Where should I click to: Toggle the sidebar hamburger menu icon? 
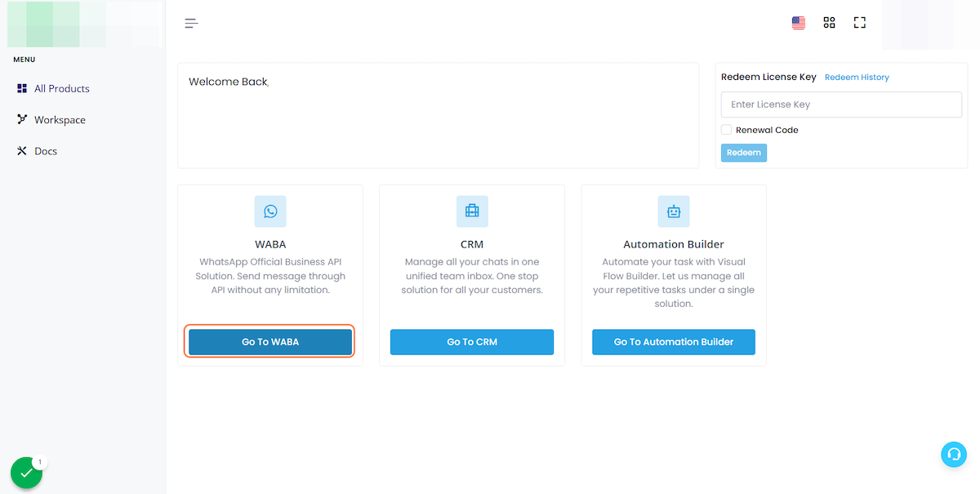(x=191, y=23)
